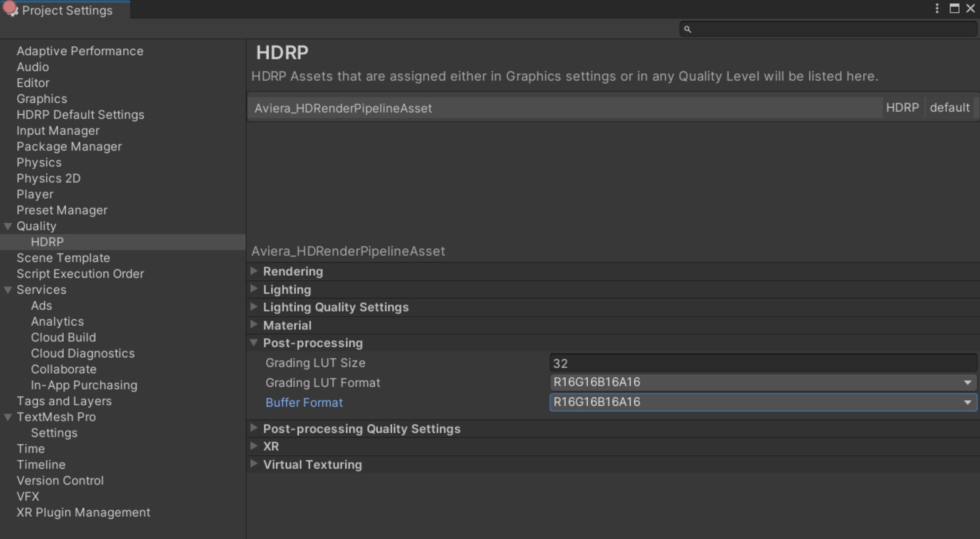Expand the Rendering settings section

tap(254, 271)
